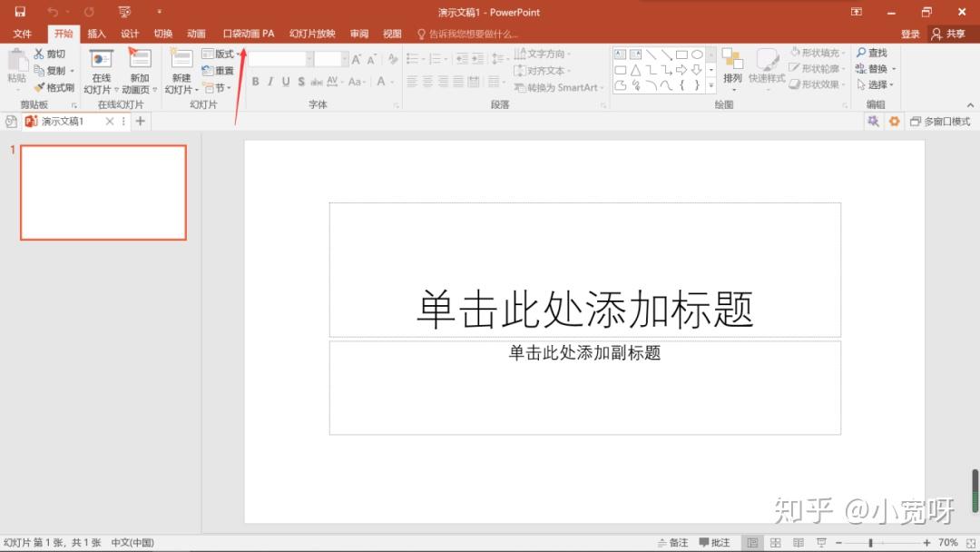The image size is (980, 552).
Task: Open the Insert (插入) tab
Action: (x=96, y=34)
